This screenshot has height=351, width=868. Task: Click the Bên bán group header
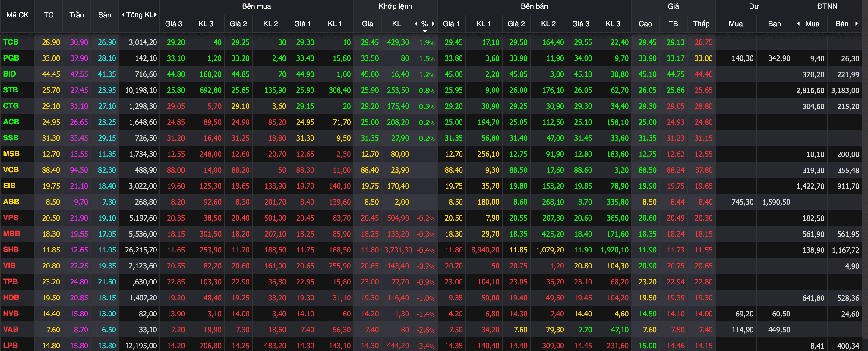[534, 6]
